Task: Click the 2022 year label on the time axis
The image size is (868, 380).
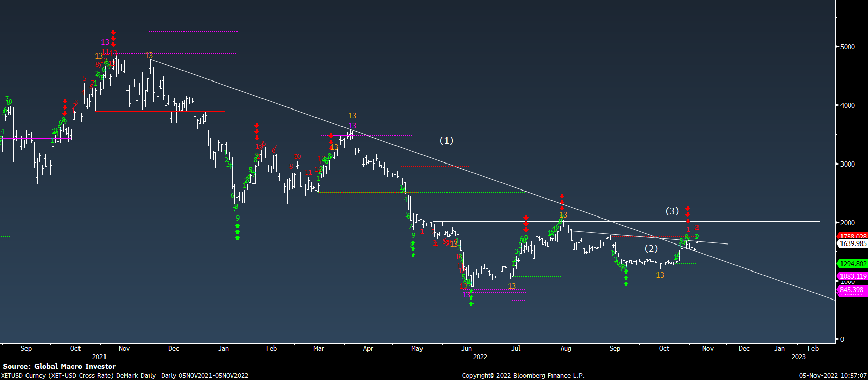Action: point(480,357)
